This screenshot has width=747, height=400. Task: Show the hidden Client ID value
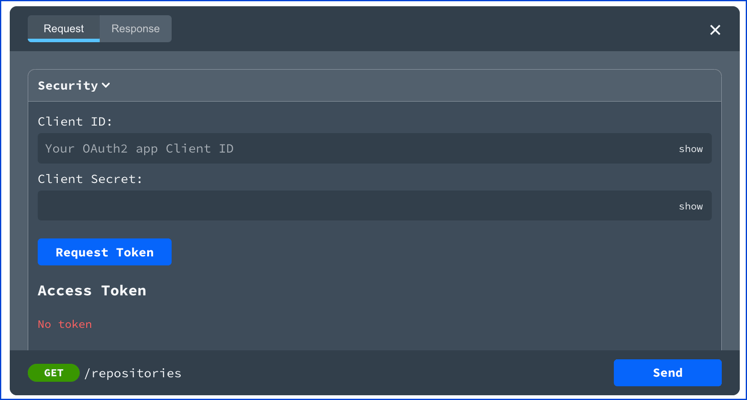pyautogui.click(x=691, y=149)
